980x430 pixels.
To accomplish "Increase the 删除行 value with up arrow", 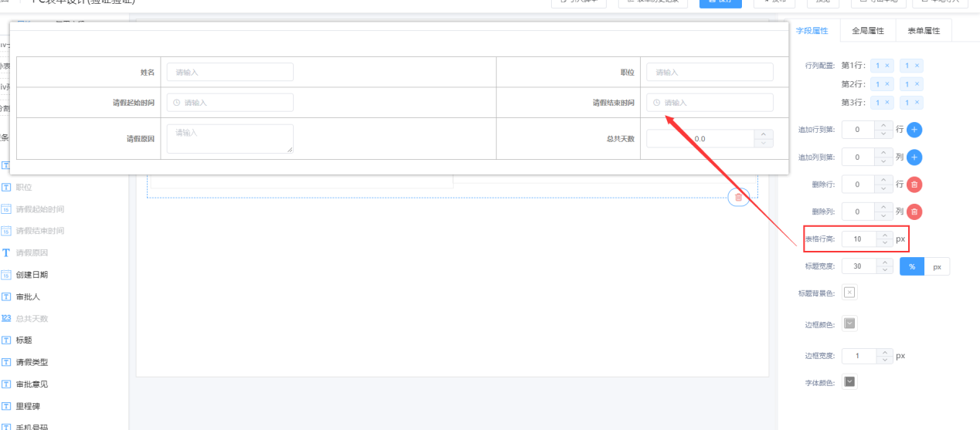I will (884, 180).
